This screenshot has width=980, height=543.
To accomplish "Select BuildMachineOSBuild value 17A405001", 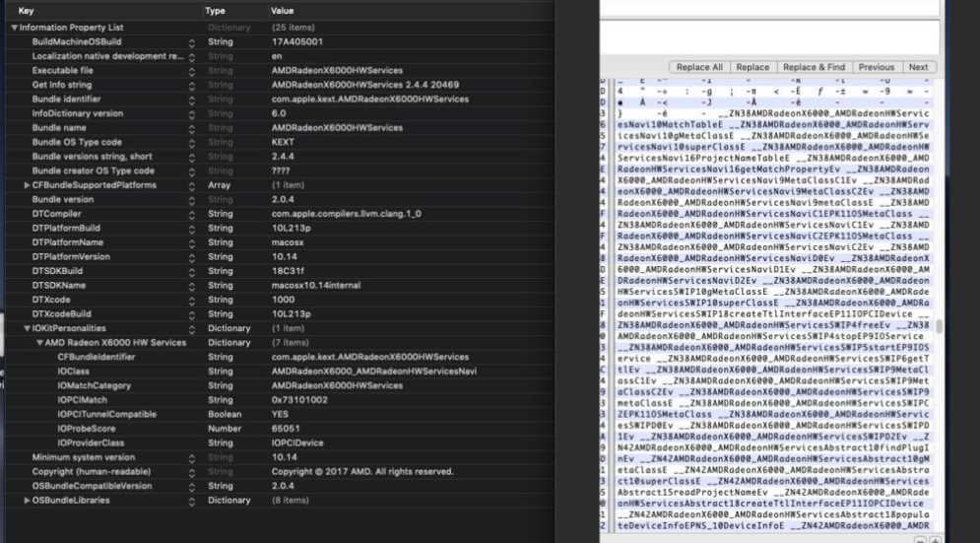I will [x=296, y=42].
